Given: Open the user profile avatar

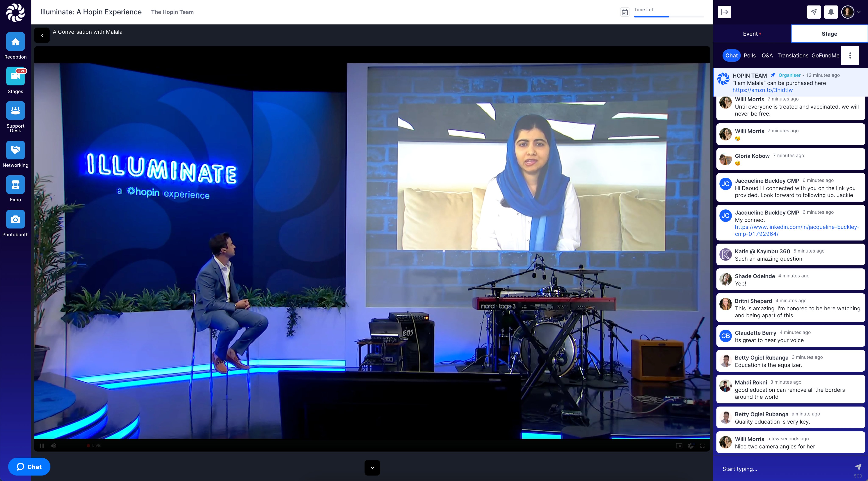Looking at the screenshot, I should click(847, 12).
